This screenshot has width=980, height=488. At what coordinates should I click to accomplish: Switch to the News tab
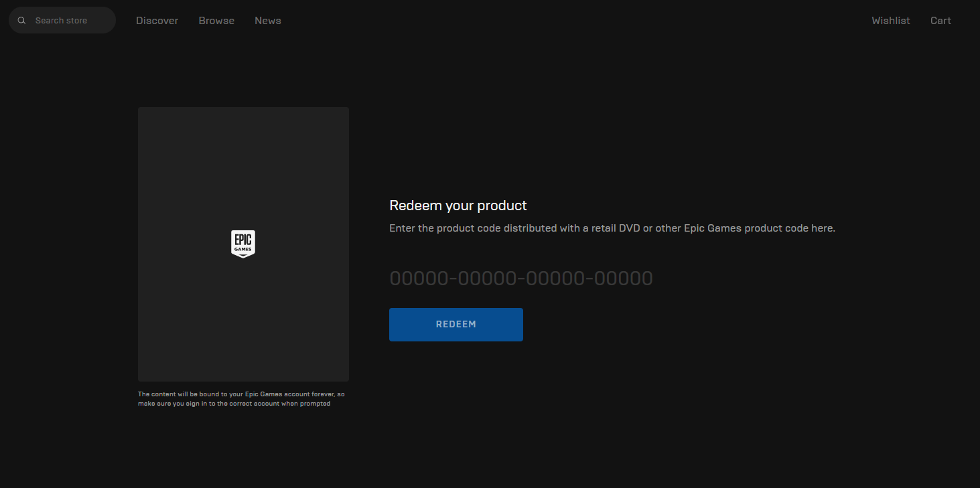click(x=268, y=21)
